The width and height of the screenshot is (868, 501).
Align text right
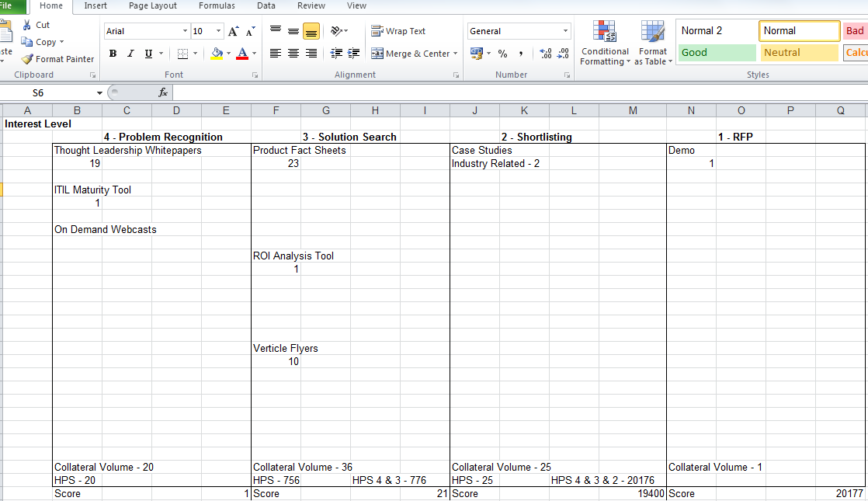click(311, 54)
